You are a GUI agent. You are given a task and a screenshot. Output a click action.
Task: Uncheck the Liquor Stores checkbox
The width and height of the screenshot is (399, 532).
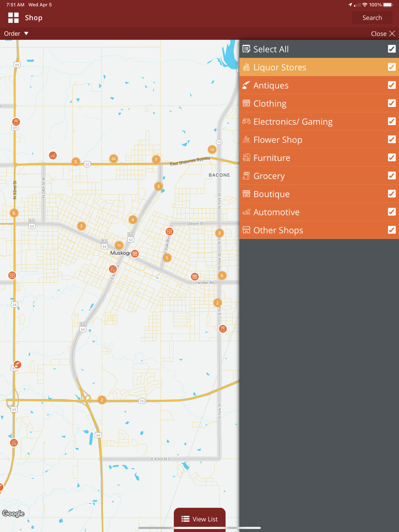(x=392, y=67)
